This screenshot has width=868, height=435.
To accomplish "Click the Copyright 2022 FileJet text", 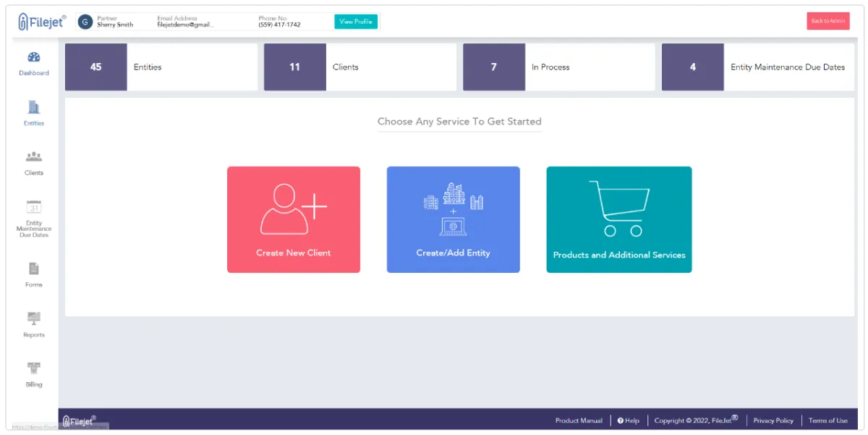I will [x=697, y=421].
